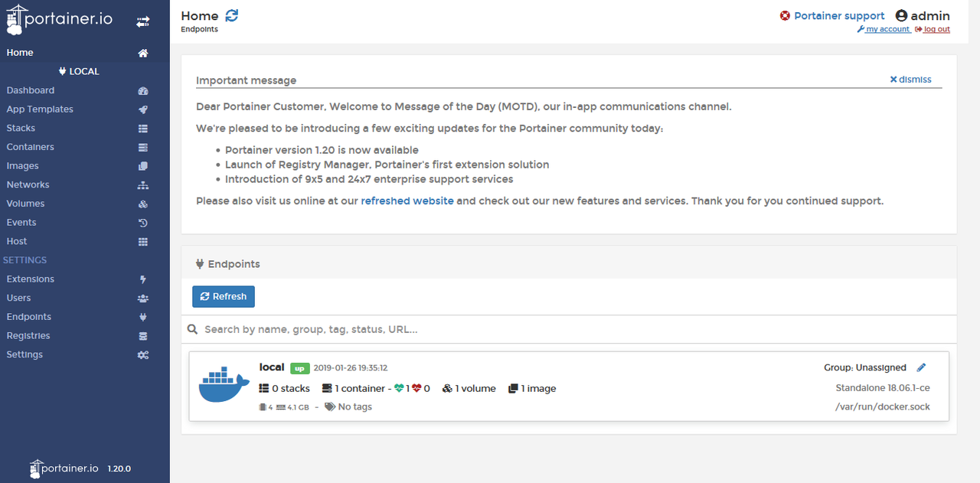Click the Networks sitemap icon
The image size is (980, 483).
[143, 185]
